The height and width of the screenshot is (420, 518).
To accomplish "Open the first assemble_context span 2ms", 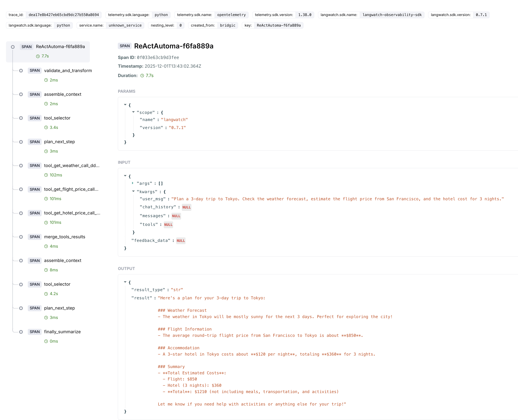I will pos(62,94).
